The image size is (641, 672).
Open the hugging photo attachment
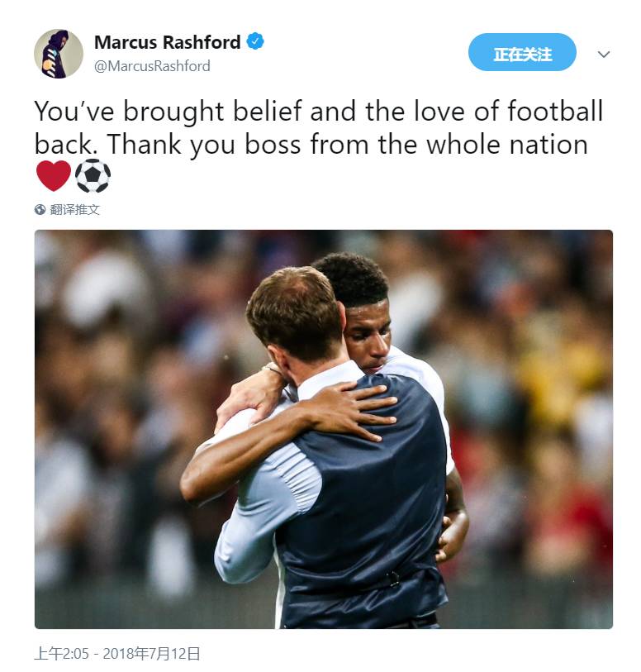[x=323, y=430]
